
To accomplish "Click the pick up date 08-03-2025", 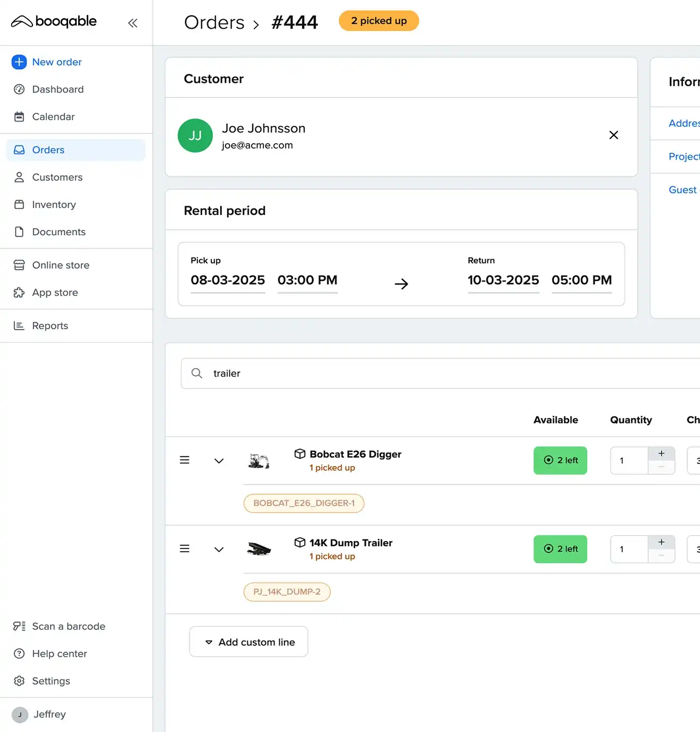I will click(228, 280).
